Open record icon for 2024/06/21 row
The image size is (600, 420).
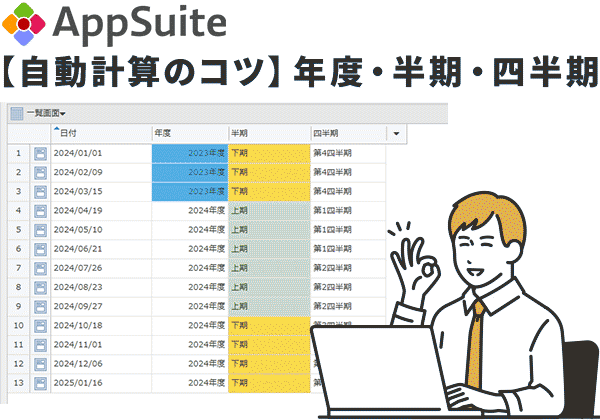coord(40,249)
